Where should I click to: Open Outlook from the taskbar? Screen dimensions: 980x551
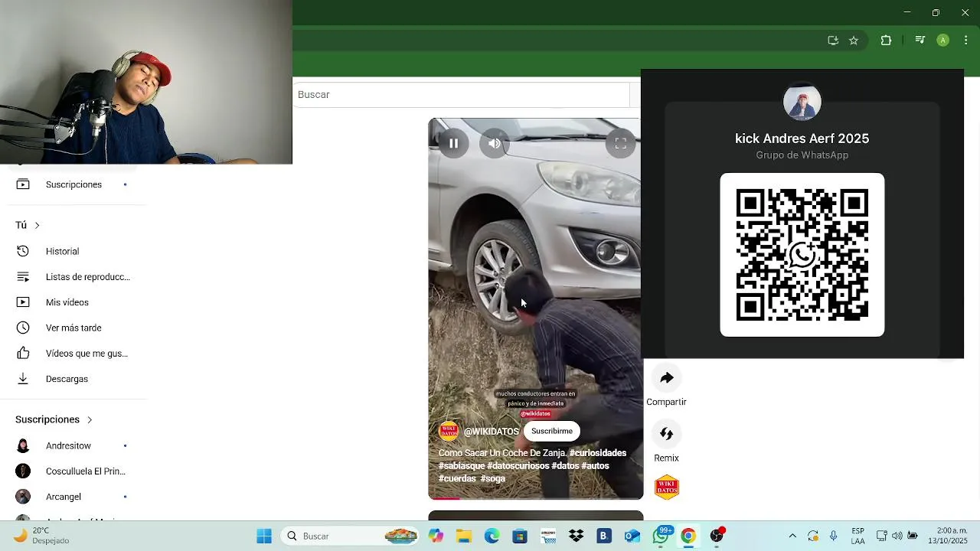(x=632, y=536)
